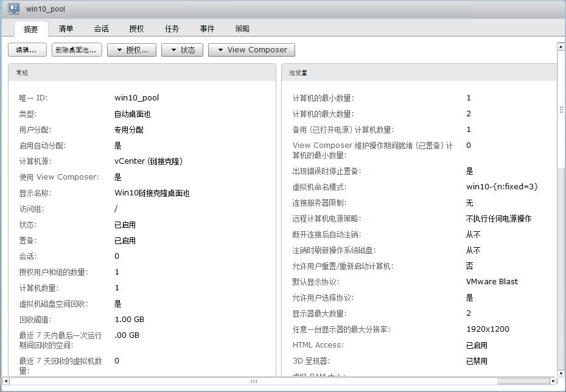The height and width of the screenshot is (392, 566).
Task: Open the View Composer dropdown
Action: [x=251, y=50]
